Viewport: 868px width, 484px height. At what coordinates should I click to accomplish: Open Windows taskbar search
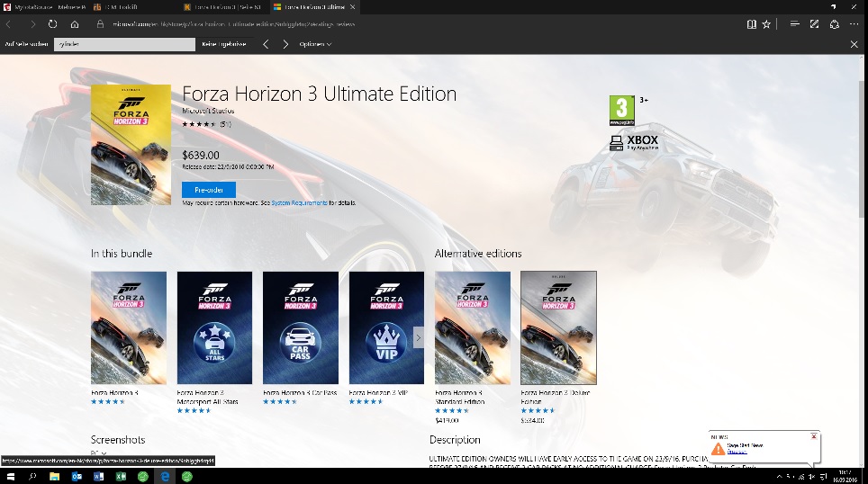(32, 476)
